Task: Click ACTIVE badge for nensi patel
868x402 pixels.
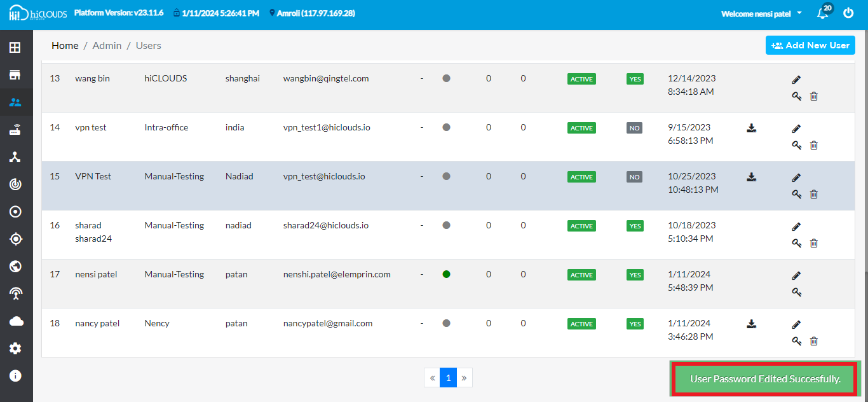Action: pos(581,275)
